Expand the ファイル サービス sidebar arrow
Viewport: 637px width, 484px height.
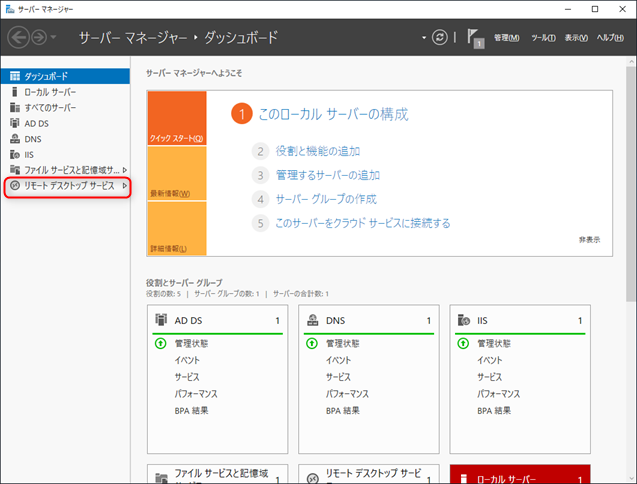[125, 170]
